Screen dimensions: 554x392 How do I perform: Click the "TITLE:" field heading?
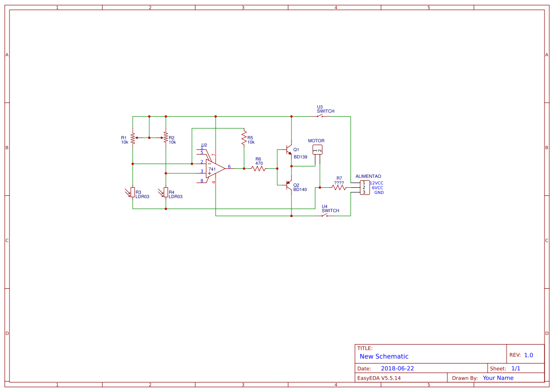click(x=365, y=348)
